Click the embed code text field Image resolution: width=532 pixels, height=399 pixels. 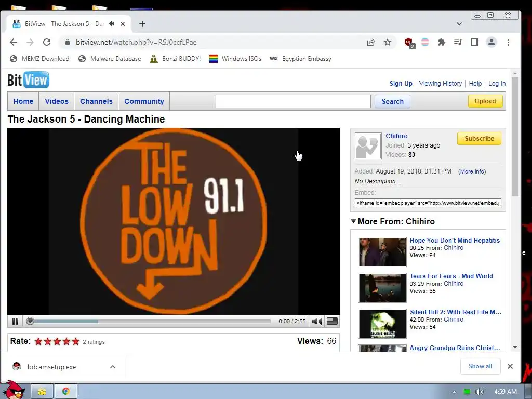pos(428,203)
